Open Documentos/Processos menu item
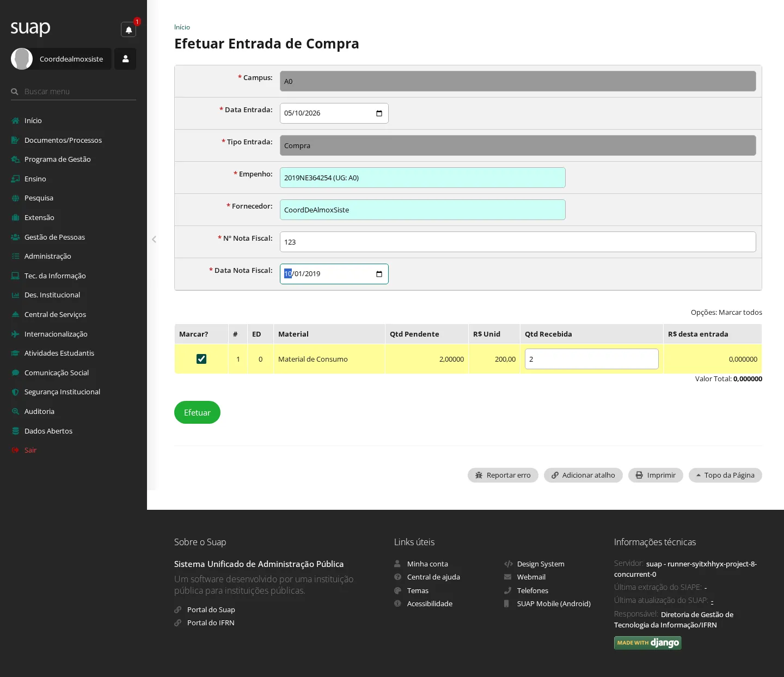784x677 pixels. [63, 140]
